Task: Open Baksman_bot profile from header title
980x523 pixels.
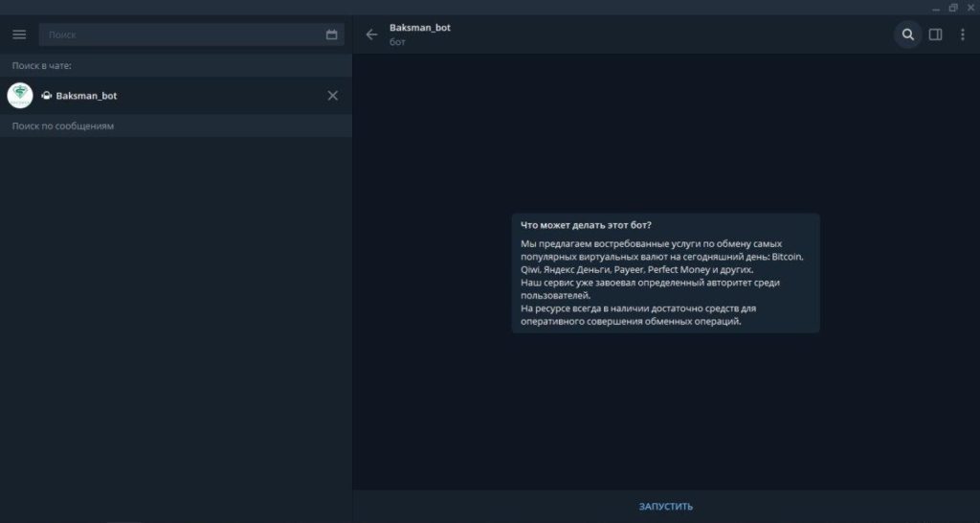Action: [420, 28]
